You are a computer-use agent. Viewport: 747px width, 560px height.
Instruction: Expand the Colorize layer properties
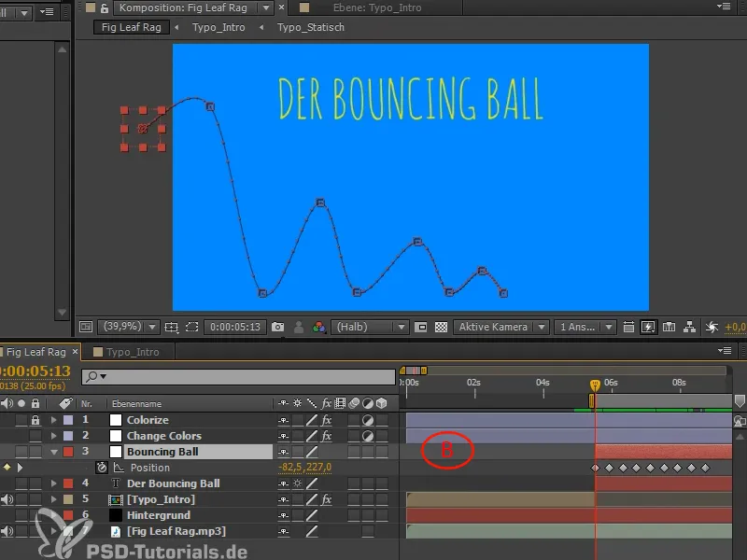[54, 420]
